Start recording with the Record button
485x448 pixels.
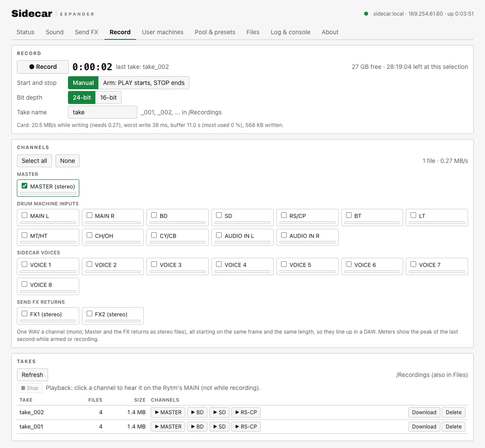(x=43, y=67)
